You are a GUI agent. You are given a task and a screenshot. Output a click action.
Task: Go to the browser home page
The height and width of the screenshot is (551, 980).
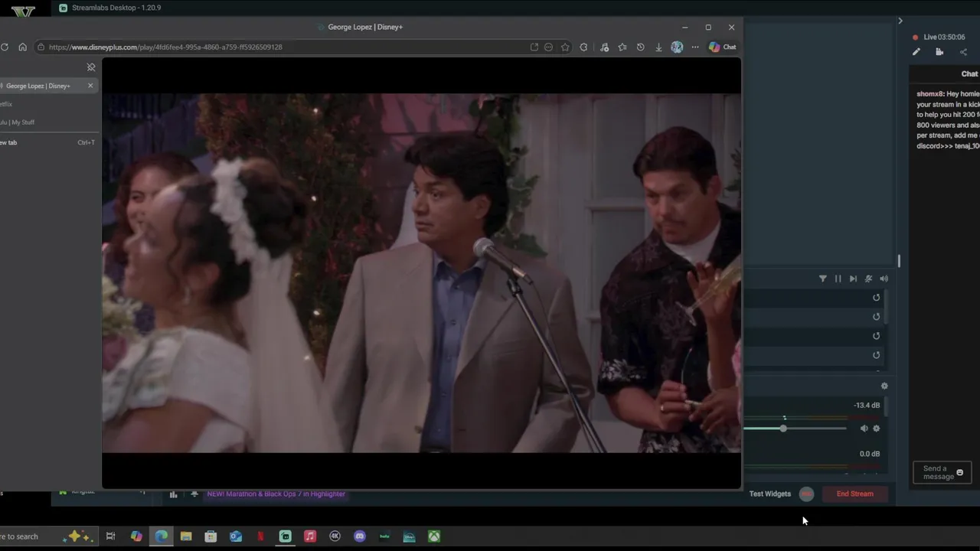click(x=22, y=47)
